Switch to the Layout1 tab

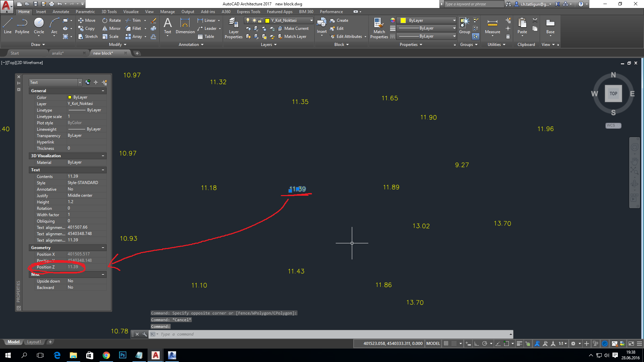coord(34,342)
